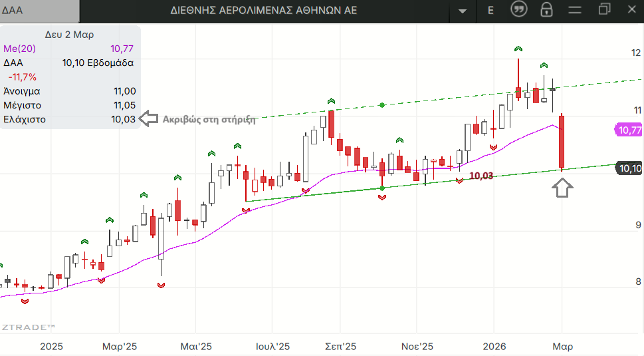Click the 'Σεπ'25' date label on time axis
This screenshot has width=644, height=356.
[340, 347]
